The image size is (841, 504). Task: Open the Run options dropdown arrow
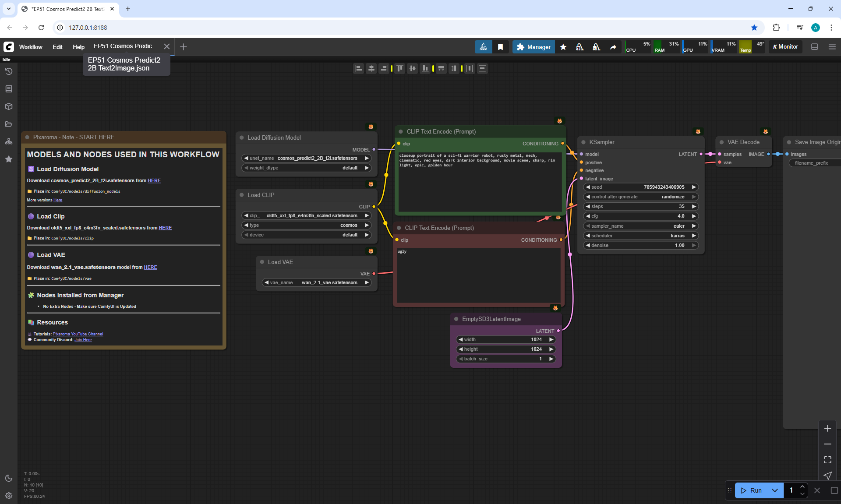(774, 490)
